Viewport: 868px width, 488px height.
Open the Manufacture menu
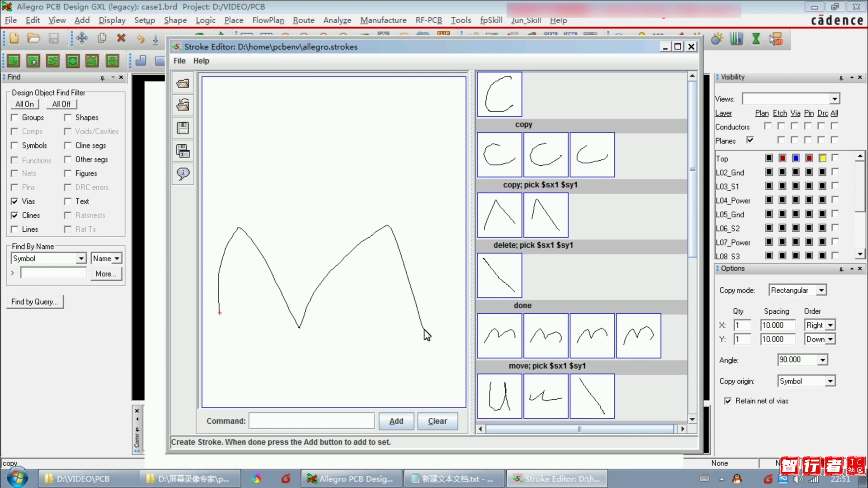coord(383,20)
